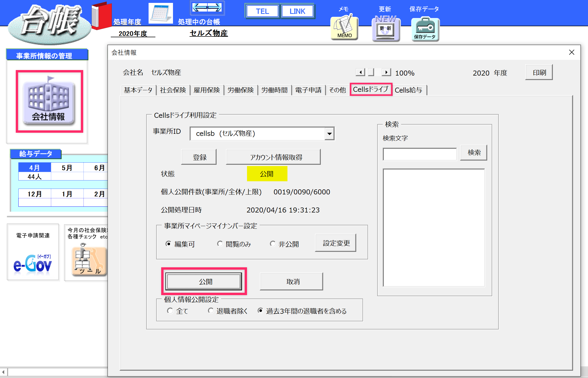The image size is (588, 378).
Task: Select 12月 in 給与データ
Action: click(35, 194)
